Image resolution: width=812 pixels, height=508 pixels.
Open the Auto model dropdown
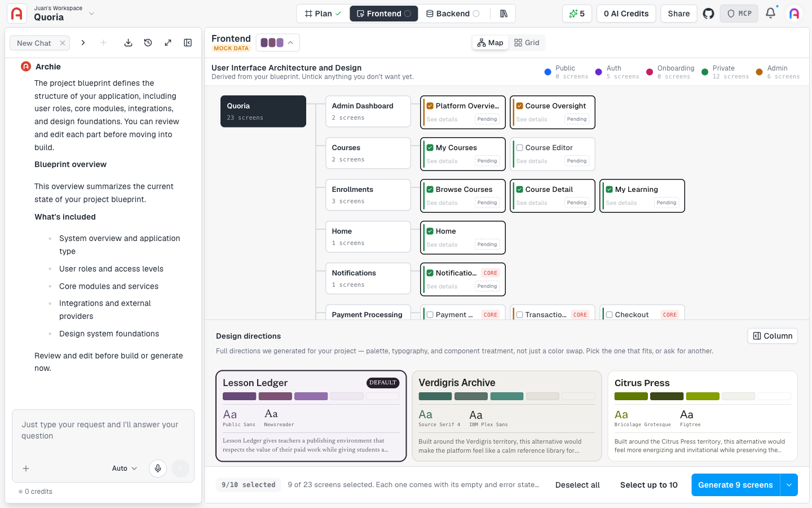[125, 468]
